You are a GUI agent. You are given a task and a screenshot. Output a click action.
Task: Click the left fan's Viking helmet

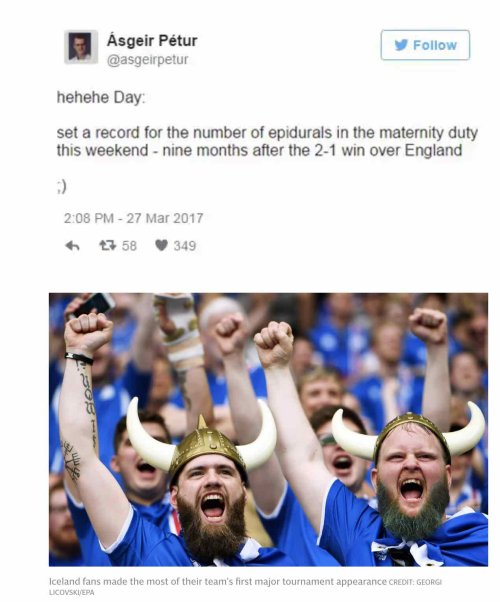(201, 442)
